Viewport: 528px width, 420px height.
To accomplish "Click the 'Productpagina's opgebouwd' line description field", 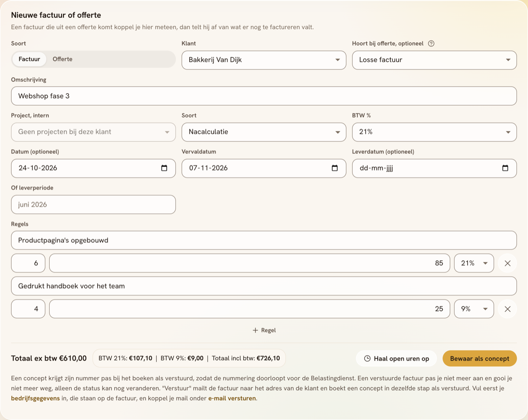I will 264,240.
